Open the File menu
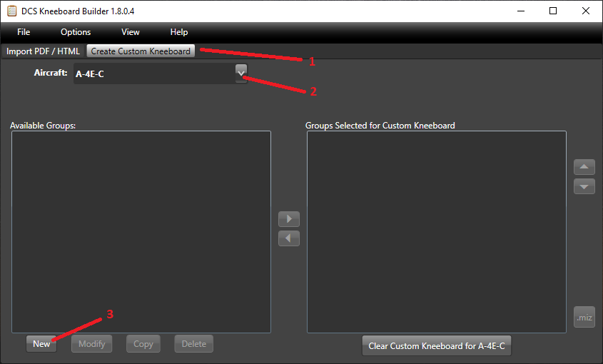This screenshot has height=364, width=603. [24, 32]
